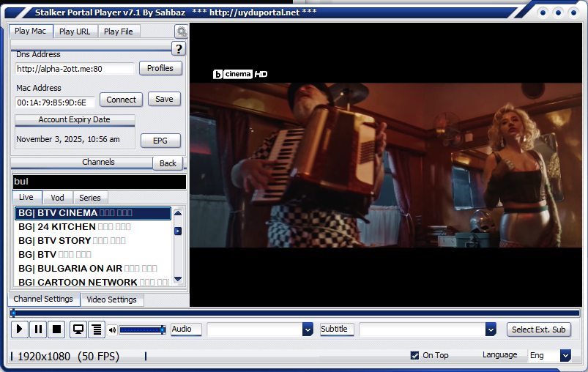This screenshot has width=588, height=372.
Task: Open the question mark help button
Action: point(179,49)
